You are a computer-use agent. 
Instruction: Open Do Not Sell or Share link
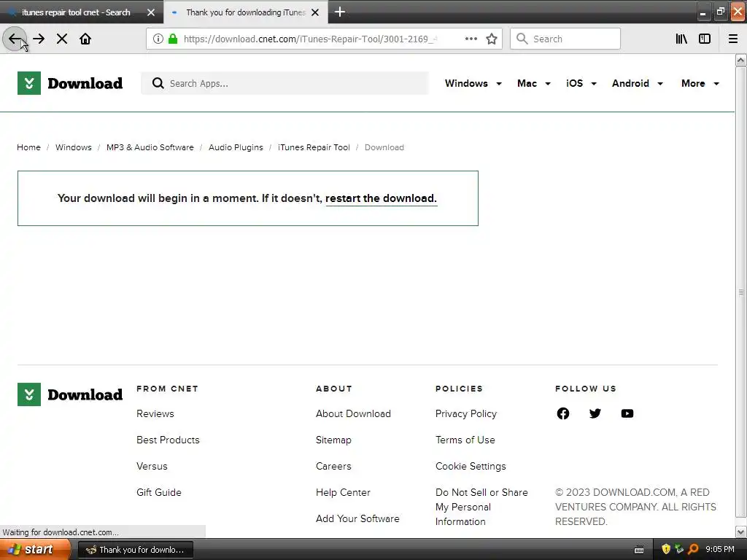(481, 507)
